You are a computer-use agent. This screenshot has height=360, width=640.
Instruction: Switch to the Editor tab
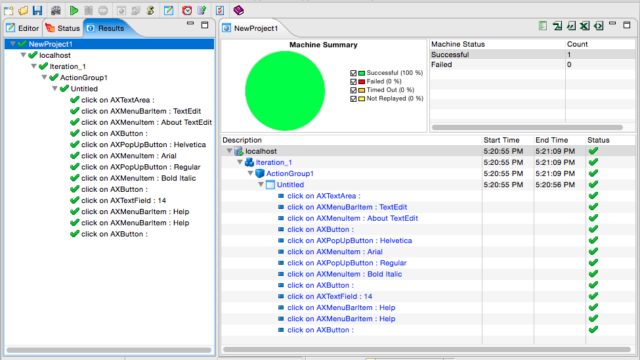click(x=23, y=28)
